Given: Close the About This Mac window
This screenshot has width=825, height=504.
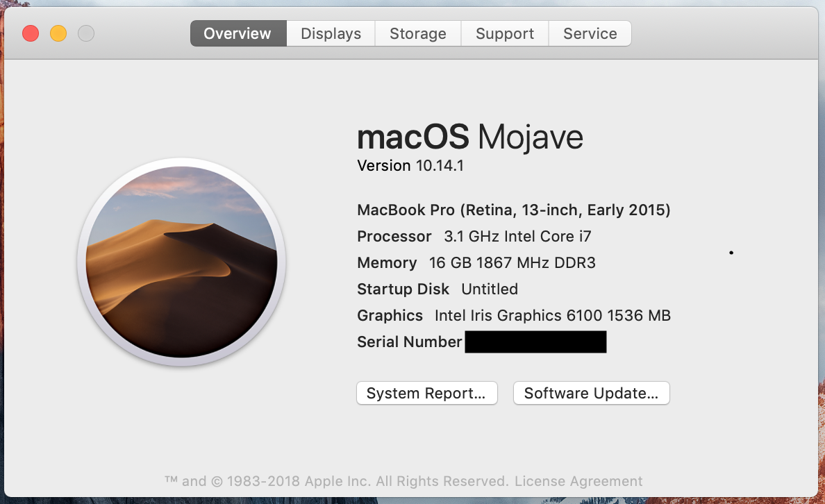Looking at the screenshot, I should coord(31,33).
